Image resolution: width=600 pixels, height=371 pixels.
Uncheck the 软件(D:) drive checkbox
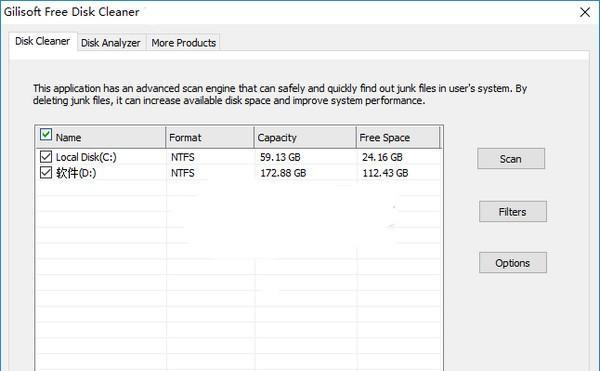(x=46, y=172)
